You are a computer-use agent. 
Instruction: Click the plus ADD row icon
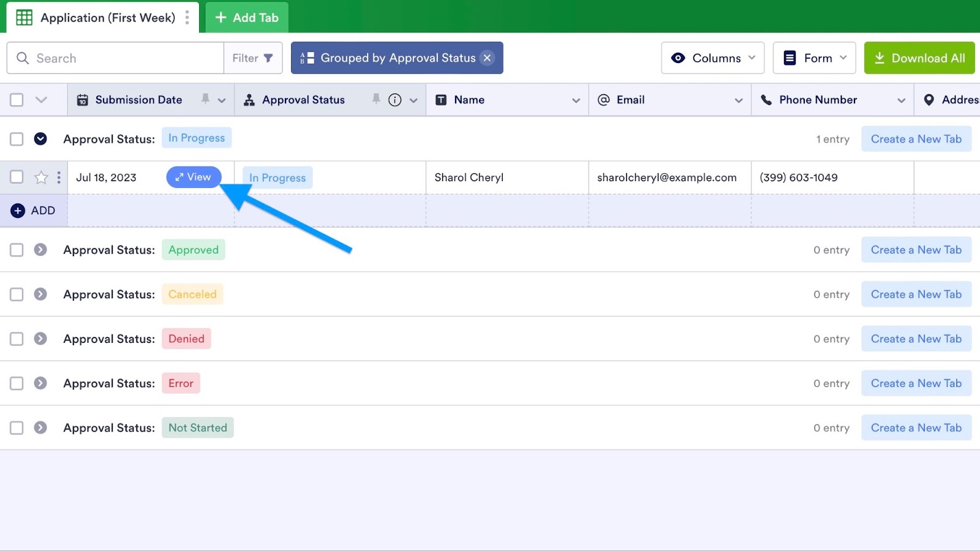(18, 211)
